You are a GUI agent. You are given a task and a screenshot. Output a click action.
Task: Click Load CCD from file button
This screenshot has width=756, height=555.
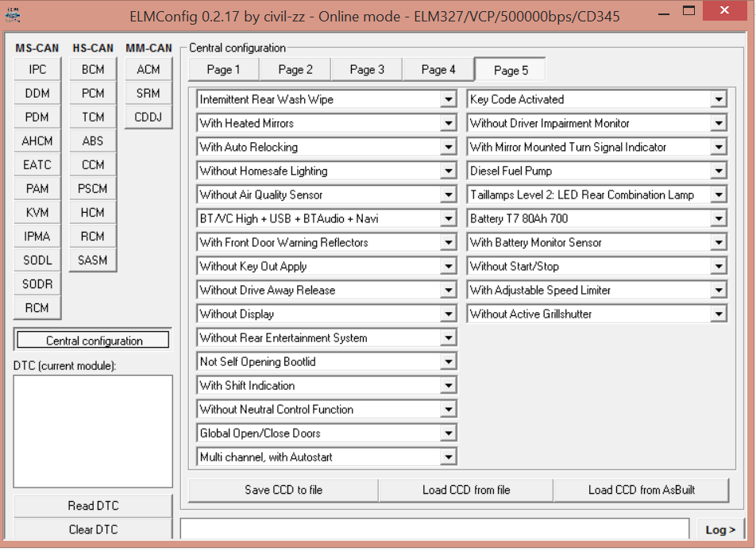click(466, 490)
